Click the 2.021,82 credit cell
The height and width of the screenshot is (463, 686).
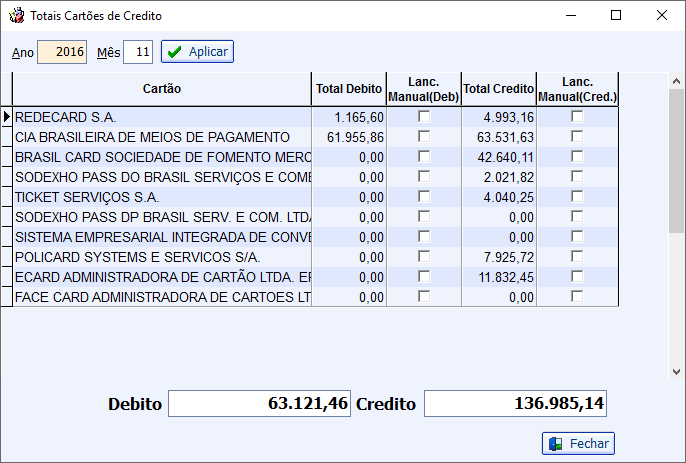(499, 177)
